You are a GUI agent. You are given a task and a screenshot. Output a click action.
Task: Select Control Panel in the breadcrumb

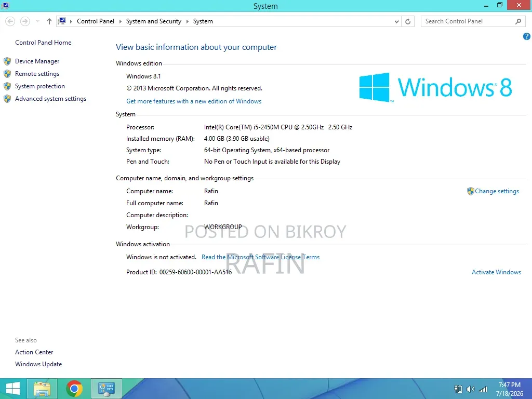(96, 21)
